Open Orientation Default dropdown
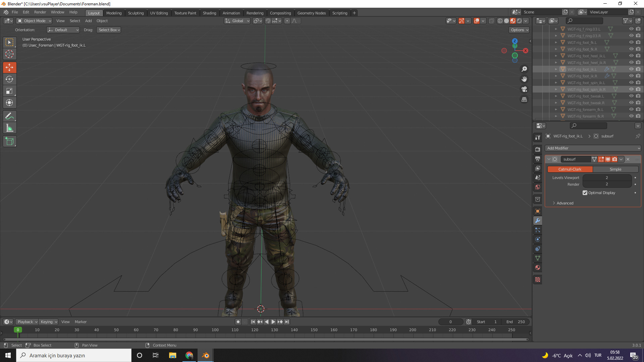 point(63,30)
